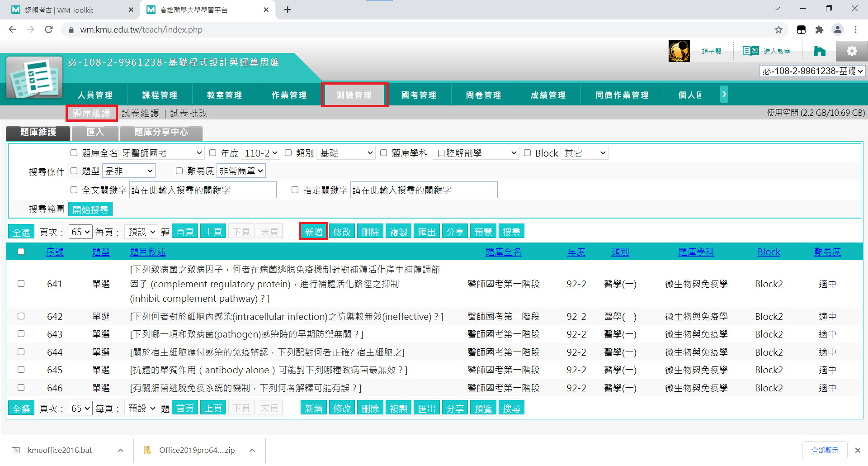Bookmark this page with the star icon
868x466 pixels.
(x=778, y=30)
